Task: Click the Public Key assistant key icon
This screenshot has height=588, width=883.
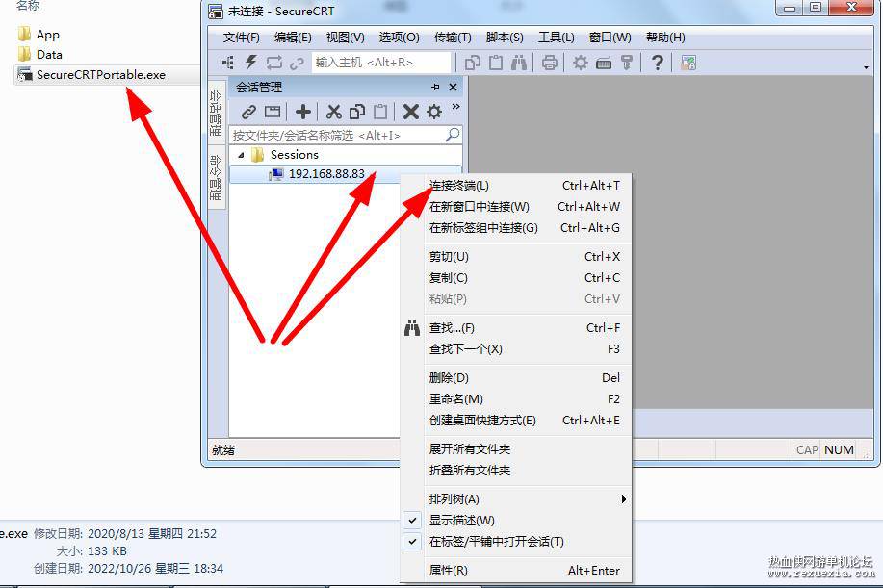Action: (627, 63)
